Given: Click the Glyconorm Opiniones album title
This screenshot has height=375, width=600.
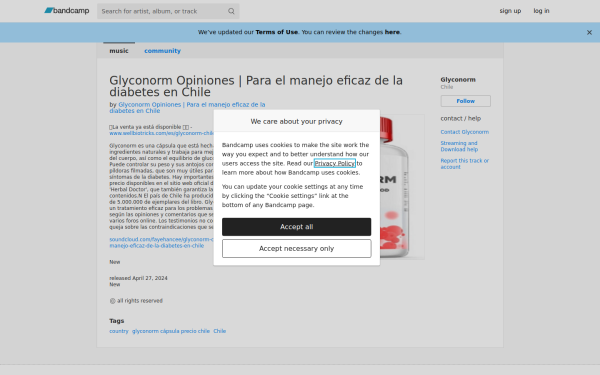Looking at the screenshot, I should tap(256, 86).
